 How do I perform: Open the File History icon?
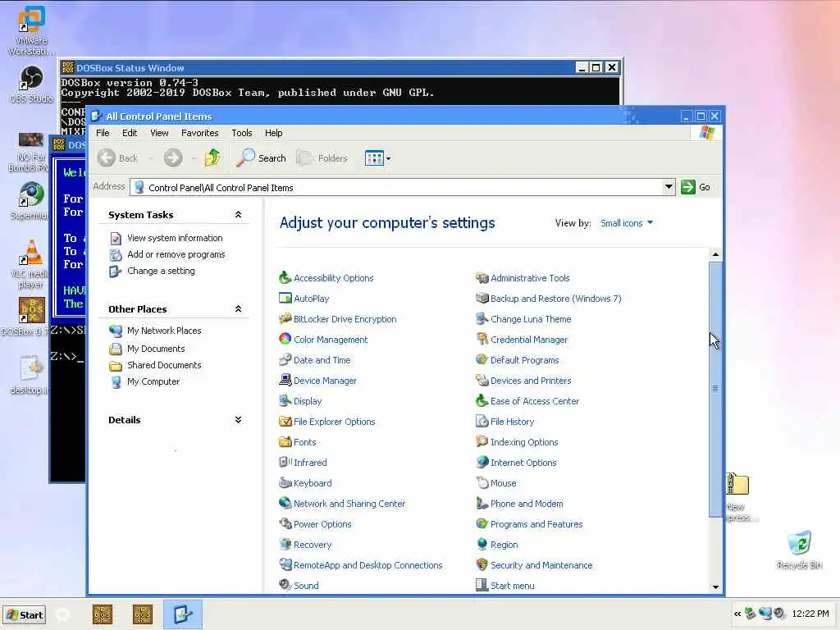(x=482, y=422)
